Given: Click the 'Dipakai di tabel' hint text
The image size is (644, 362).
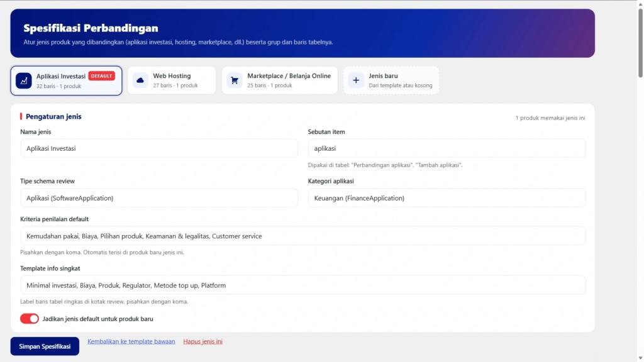Looking at the screenshot, I should click(x=386, y=165).
